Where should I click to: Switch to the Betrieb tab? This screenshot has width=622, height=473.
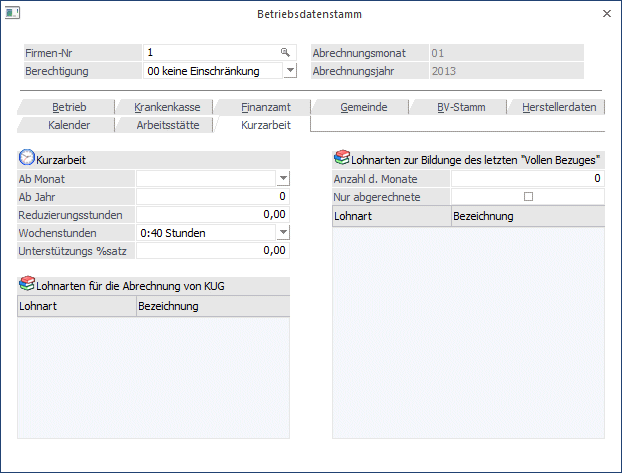(x=69, y=107)
